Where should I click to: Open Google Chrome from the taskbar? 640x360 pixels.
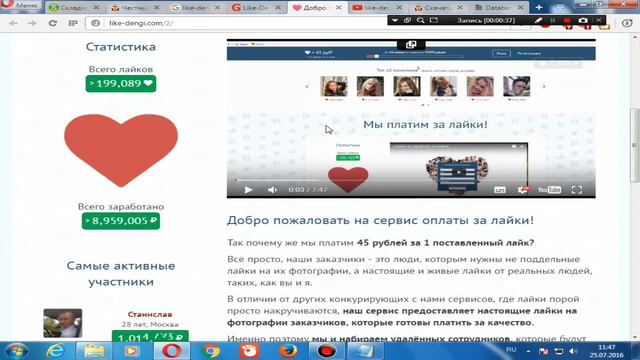tap(211, 351)
